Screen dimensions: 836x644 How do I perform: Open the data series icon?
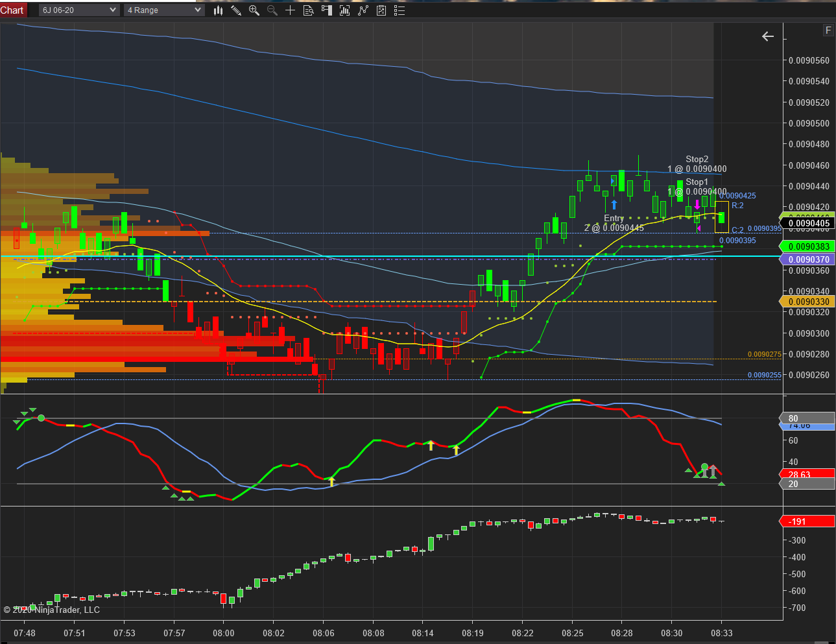(345, 10)
